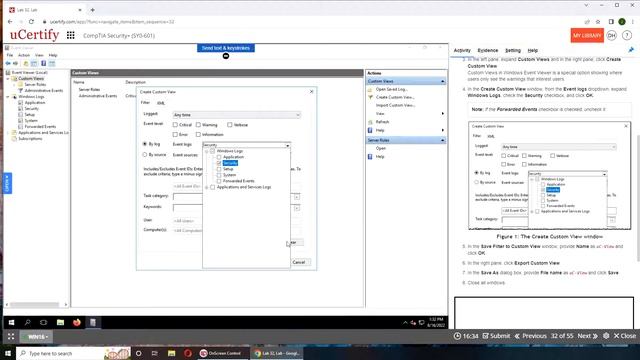Image resolution: width=640 pixels, height=360 pixels.
Task: Click the Event Viewer toolbar forward arrow
Action: 16,63
